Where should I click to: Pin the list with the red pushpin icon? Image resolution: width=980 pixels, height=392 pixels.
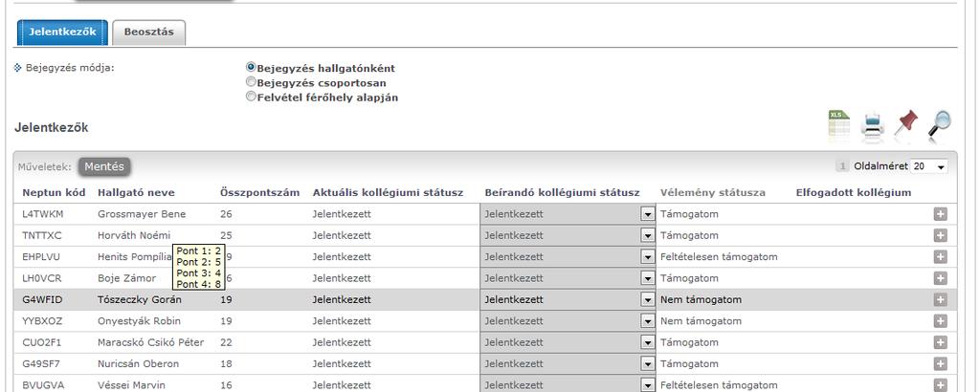coord(905,123)
